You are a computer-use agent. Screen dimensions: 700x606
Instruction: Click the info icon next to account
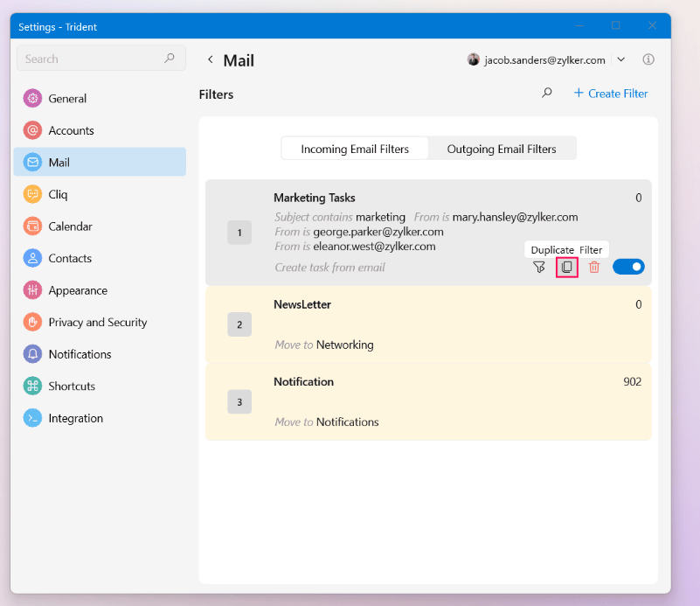click(648, 59)
